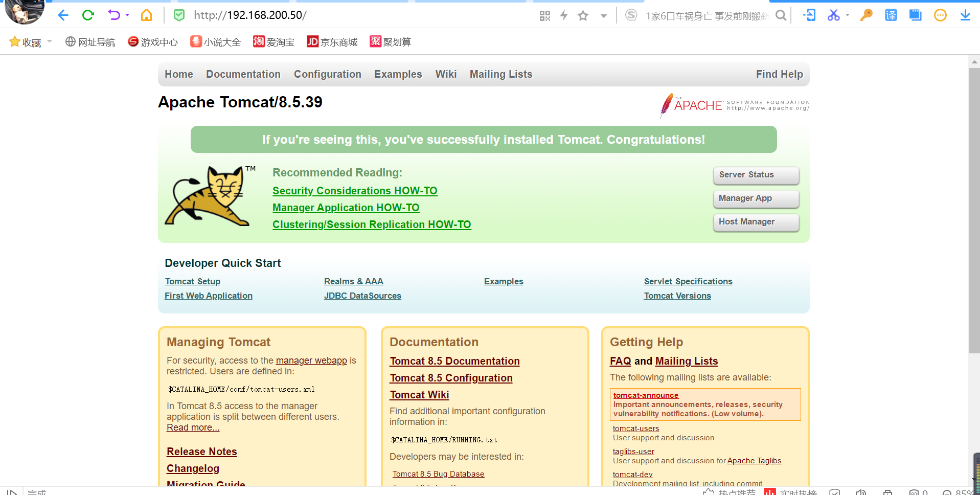Open the Servlet Specifications link
Viewport: 980px width, 495px height.
coord(688,281)
